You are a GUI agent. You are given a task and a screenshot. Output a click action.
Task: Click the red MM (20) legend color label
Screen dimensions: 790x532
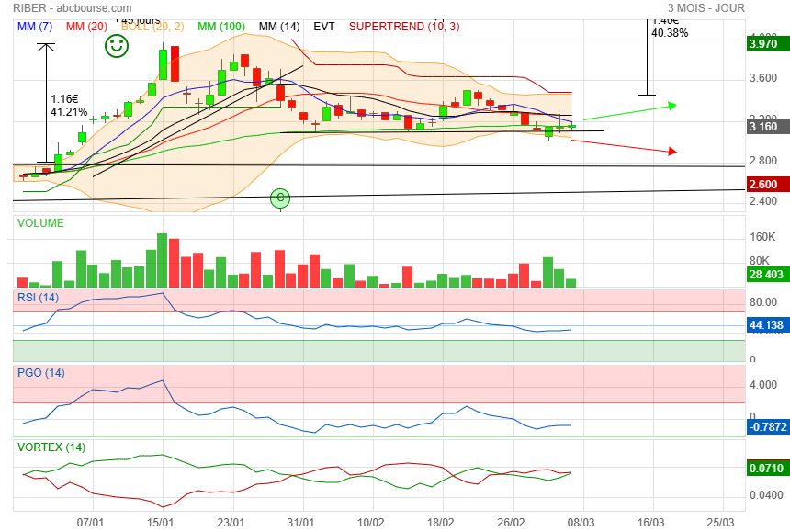pyautogui.click(x=85, y=27)
